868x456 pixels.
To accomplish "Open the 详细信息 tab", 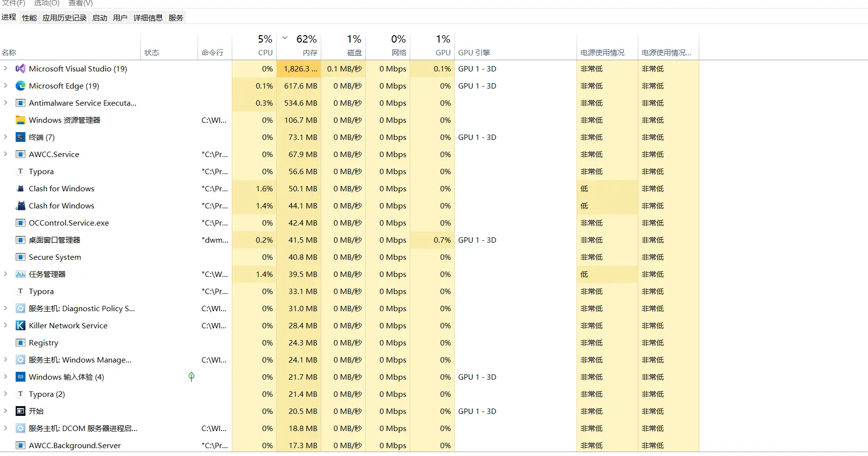I will (x=148, y=18).
